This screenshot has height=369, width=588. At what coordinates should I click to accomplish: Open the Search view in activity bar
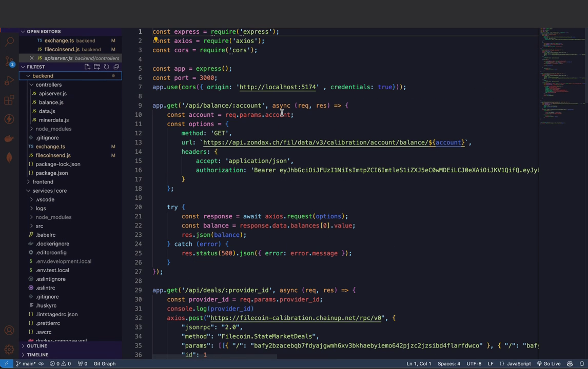pyautogui.click(x=9, y=41)
